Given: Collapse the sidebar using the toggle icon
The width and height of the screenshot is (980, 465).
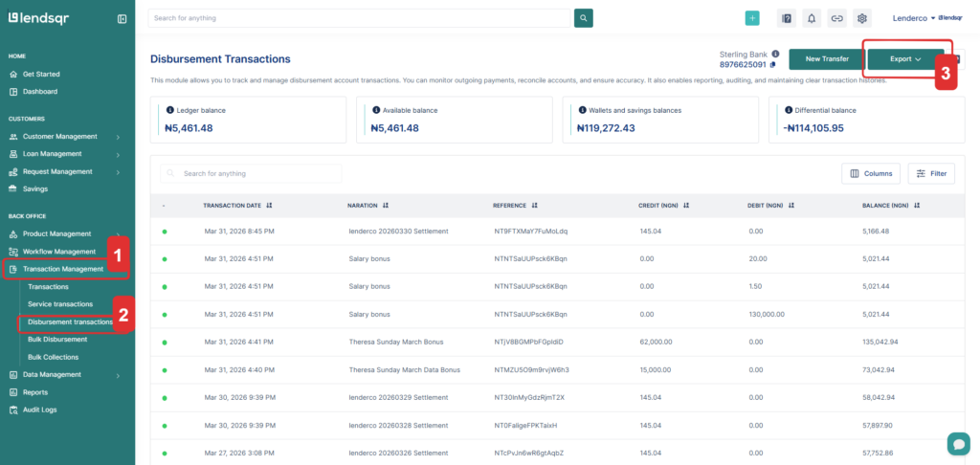Looking at the screenshot, I should (x=122, y=18).
